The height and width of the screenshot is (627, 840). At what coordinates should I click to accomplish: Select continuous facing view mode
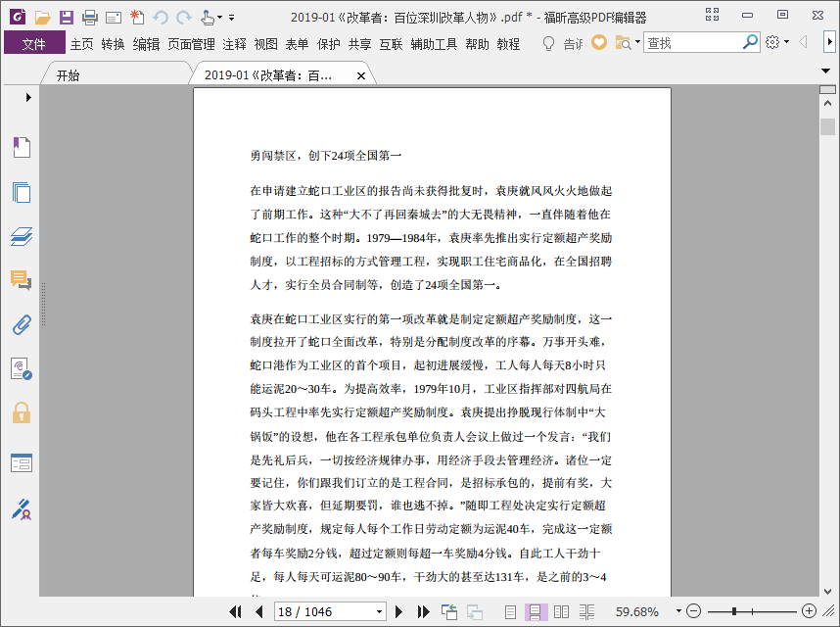586,611
